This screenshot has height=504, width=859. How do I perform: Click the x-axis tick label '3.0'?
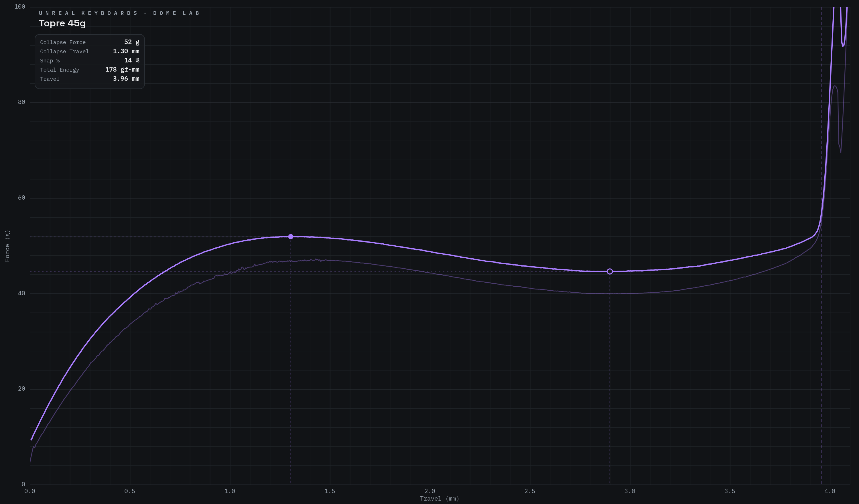click(630, 491)
